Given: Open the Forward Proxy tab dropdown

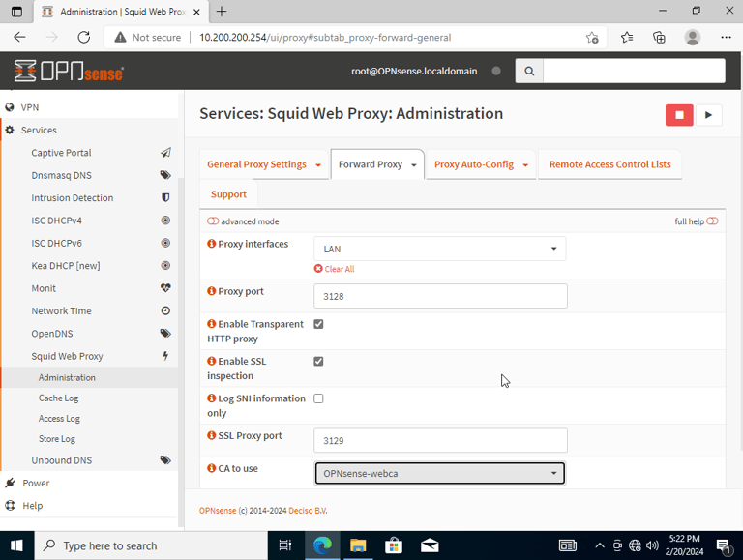Looking at the screenshot, I should 414,164.
